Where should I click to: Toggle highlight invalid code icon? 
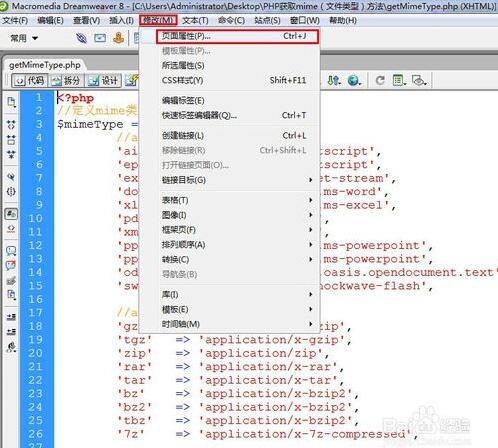click(11, 228)
